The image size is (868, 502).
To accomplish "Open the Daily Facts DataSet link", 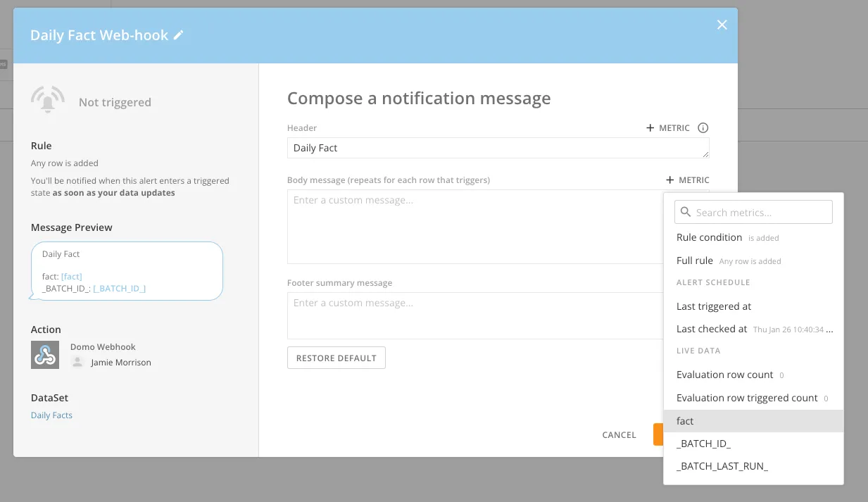I will 51,415.
